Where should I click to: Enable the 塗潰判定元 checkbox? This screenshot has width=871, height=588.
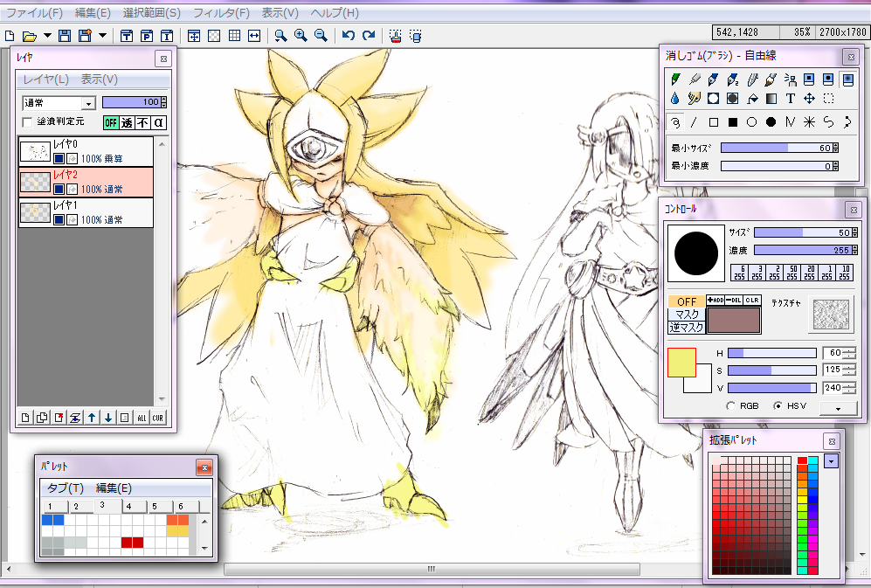27,122
